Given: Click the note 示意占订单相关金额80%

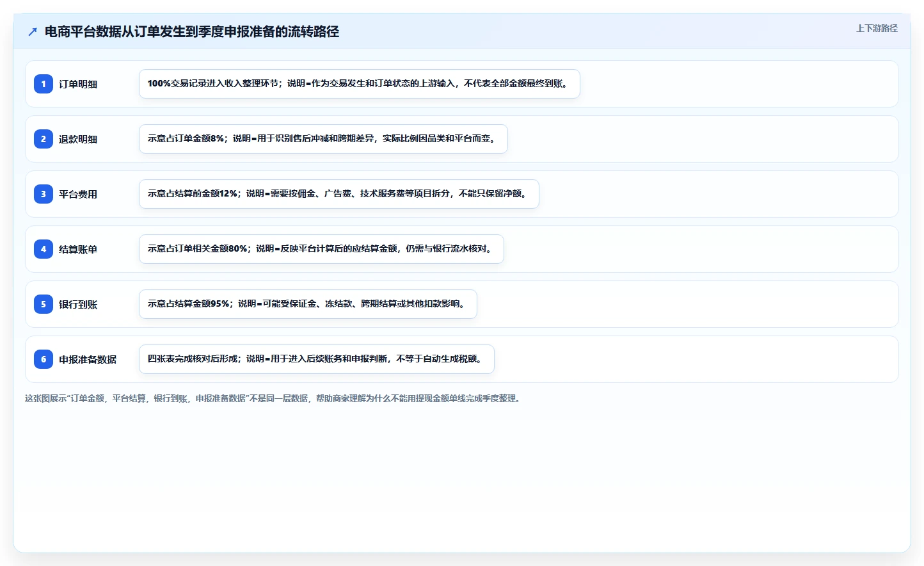Looking at the screenshot, I should coord(321,249).
